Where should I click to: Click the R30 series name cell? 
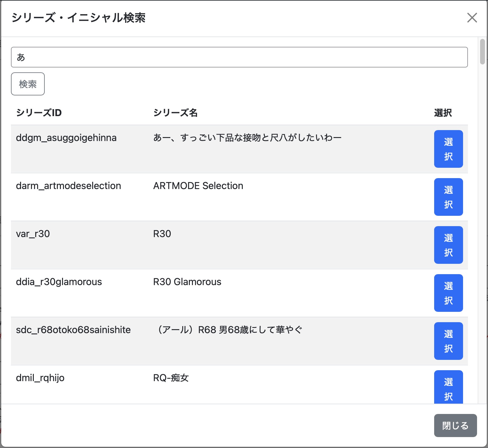point(162,234)
